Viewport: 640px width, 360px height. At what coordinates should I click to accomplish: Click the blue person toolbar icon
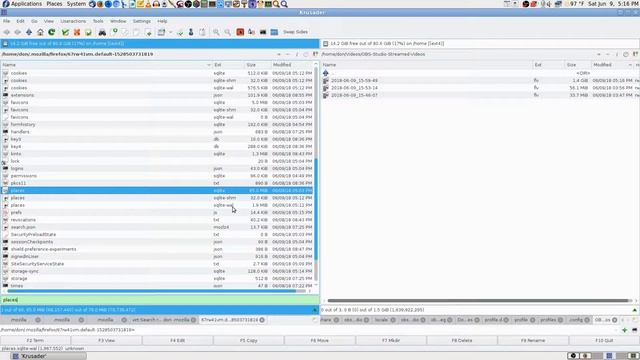(191, 32)
